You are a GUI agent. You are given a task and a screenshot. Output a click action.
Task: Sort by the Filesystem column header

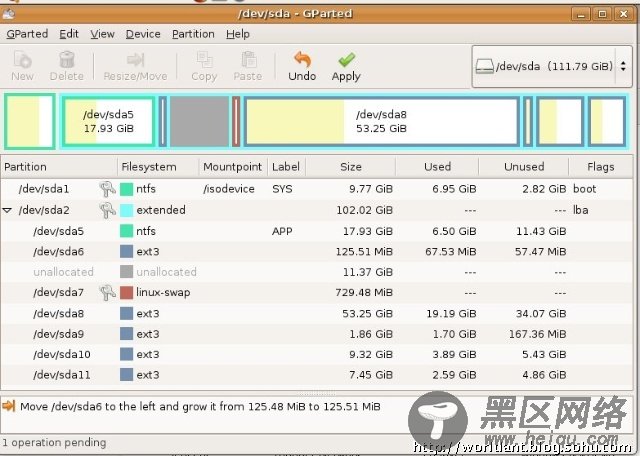coord(158,167)
